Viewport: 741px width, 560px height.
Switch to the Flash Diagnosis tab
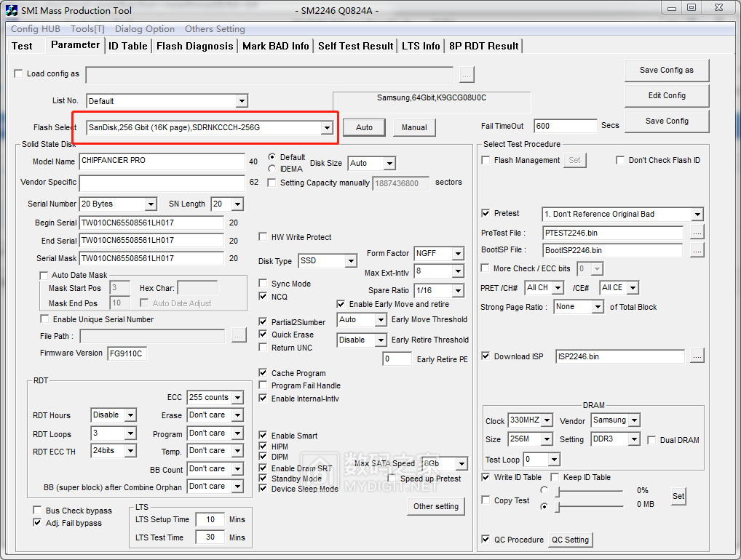[194, 46]
